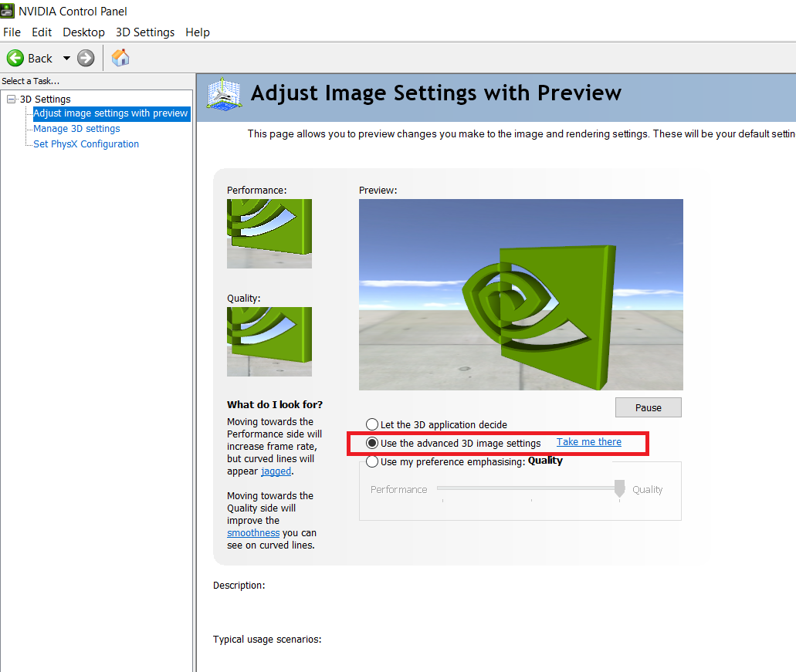Open the Back history dropdown arrow
The image size is (796, 672).
(x=66, y=59)
